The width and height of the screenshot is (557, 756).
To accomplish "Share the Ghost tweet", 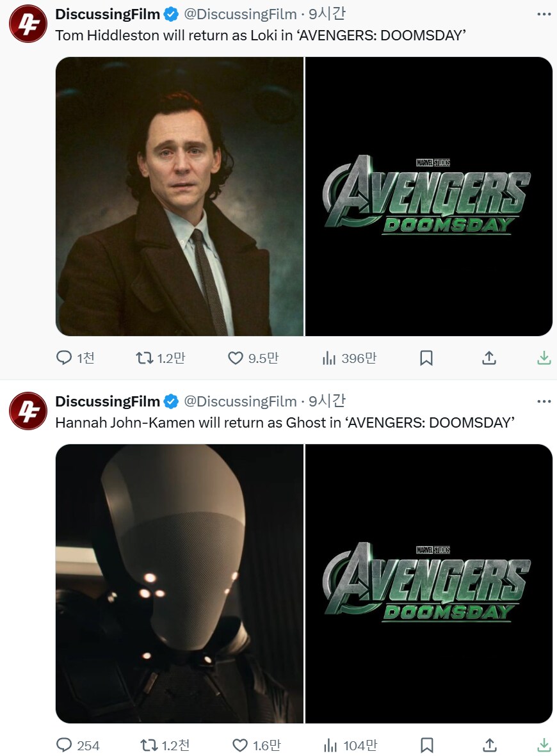I will coord(489,745).
